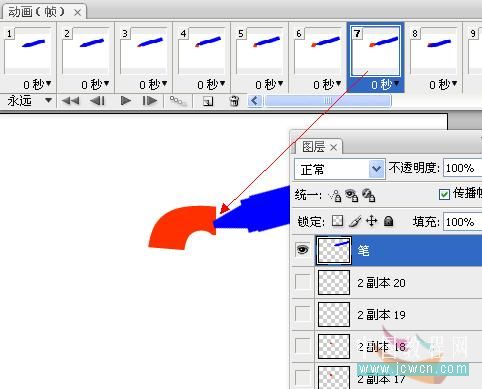Play the frame animation

(x=125, y=100)
